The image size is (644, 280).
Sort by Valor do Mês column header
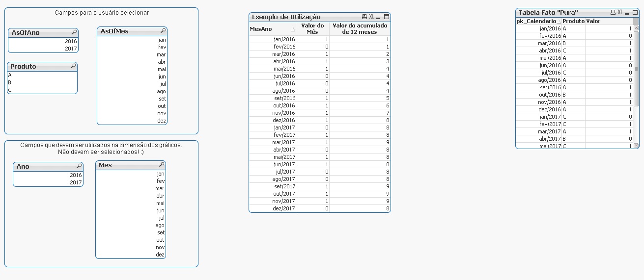[x=313, y=29]
